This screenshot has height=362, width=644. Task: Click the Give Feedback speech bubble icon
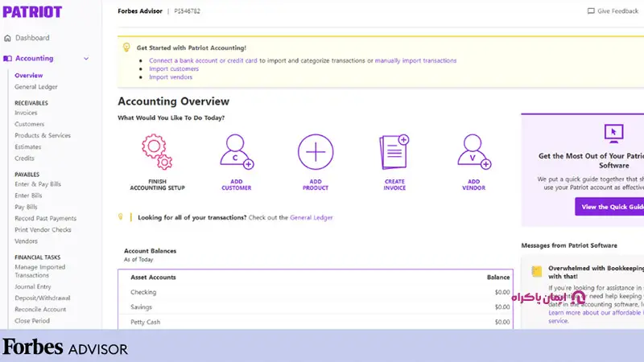pyautogui.click(x=591, y=11)
